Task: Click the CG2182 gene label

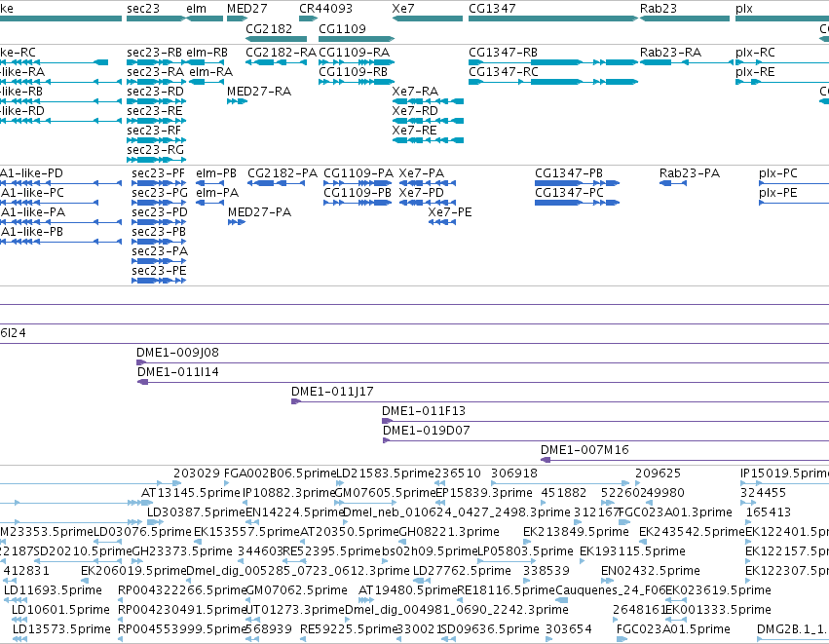Action: pos(269,28)
